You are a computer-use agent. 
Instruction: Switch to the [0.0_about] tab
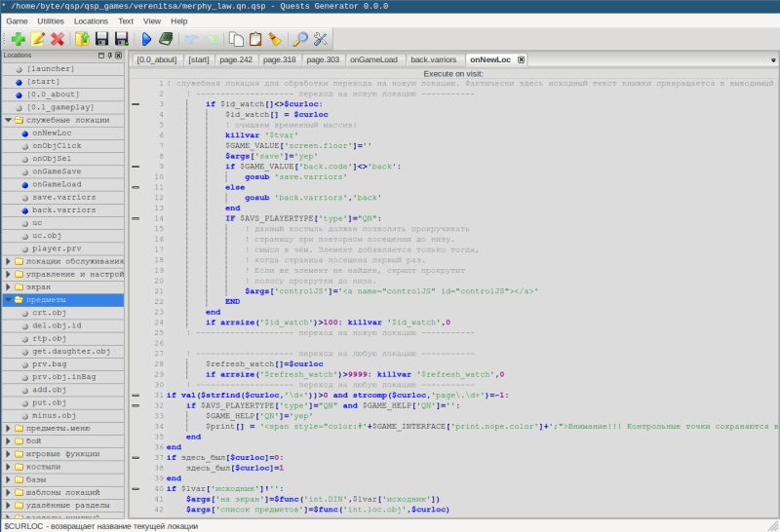point(157,59)
